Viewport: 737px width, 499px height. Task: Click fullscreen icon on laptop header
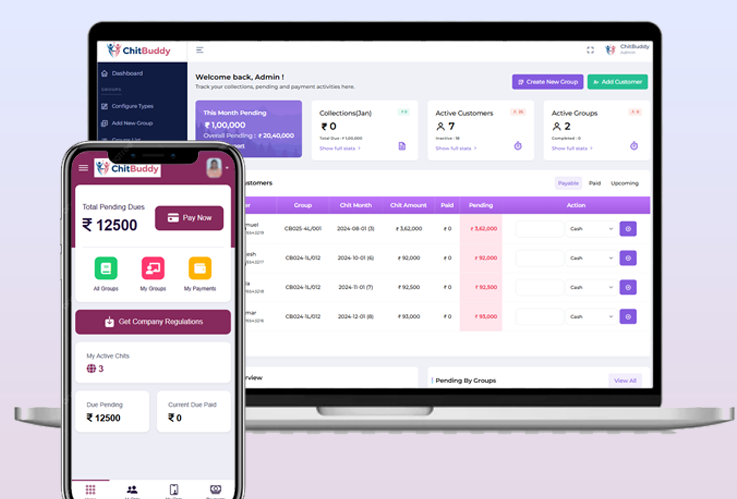coord(590,50)
